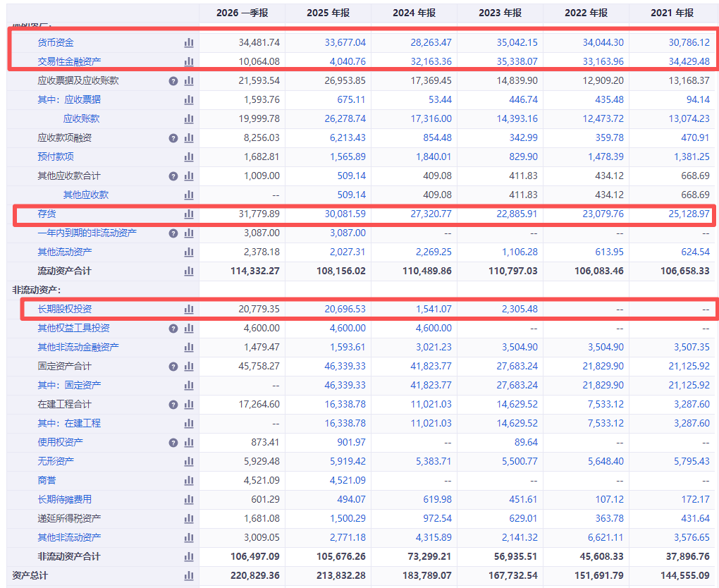Open chart icon for 应收款项融资 row
Screen dimensions: 719x588
coord(188,138)
